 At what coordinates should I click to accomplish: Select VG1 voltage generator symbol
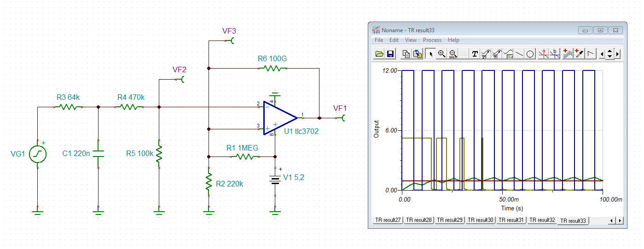tap(38, 155)
